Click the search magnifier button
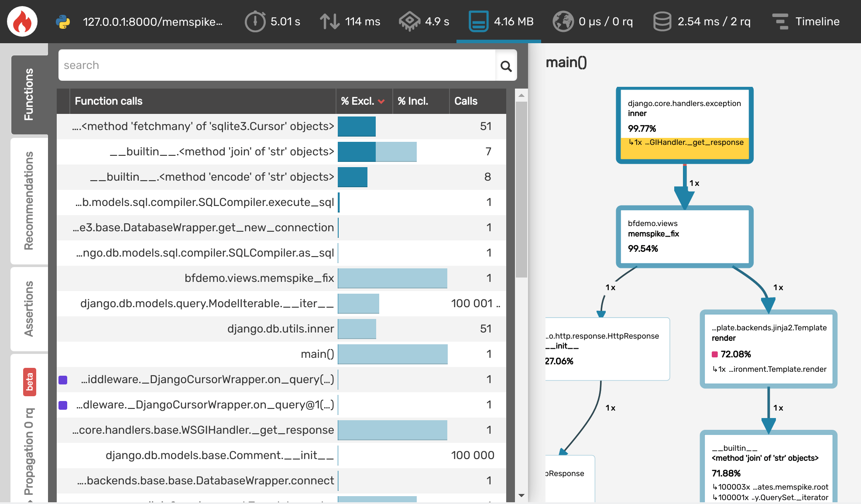 pos(507,65)
